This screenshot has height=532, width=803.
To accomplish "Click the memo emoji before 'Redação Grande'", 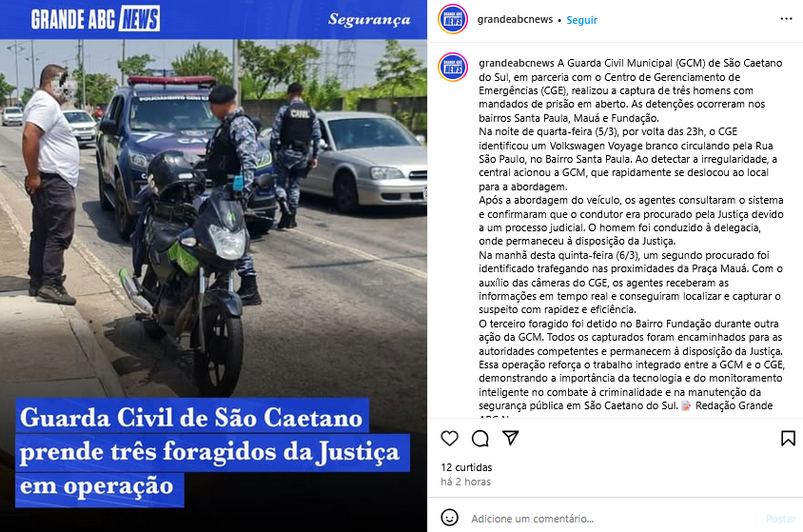I will (x=686, y=406).
